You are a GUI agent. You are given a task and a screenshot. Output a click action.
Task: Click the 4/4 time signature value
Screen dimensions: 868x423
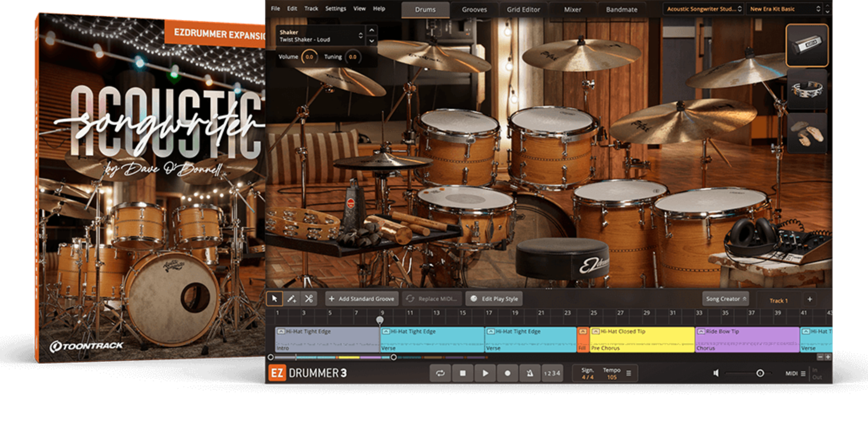point(588,377)
